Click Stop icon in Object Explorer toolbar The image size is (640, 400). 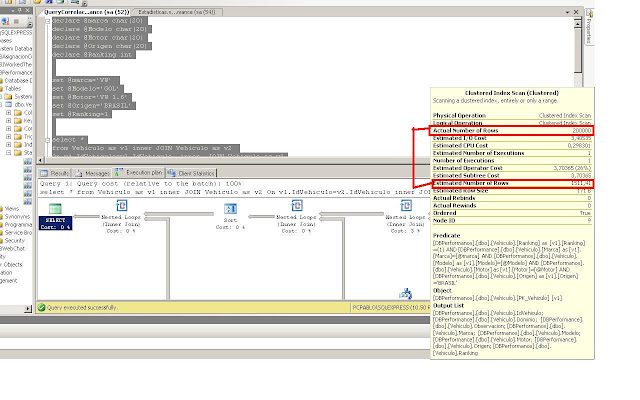tap(17, 21)
